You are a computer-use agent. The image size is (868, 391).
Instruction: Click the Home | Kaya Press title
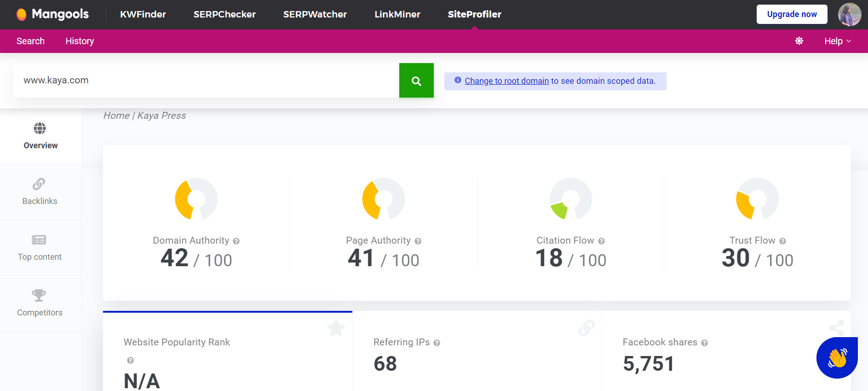click(144, 116)
